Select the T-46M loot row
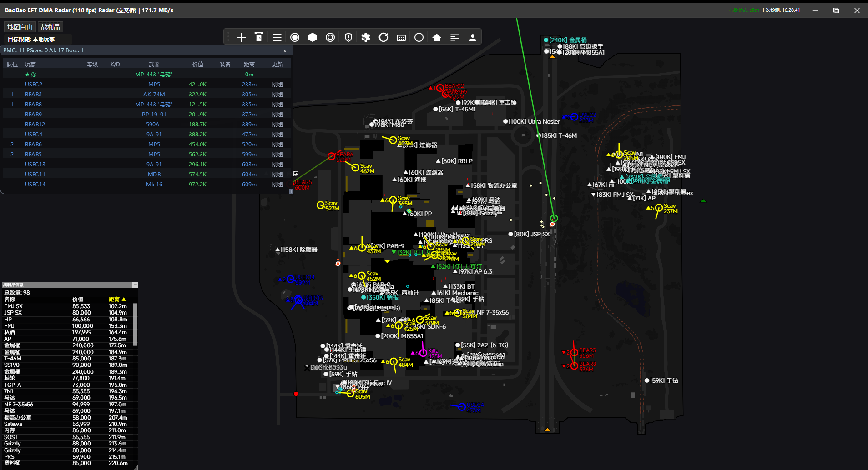This screenshot has width=868, height=470. (67, 359)
